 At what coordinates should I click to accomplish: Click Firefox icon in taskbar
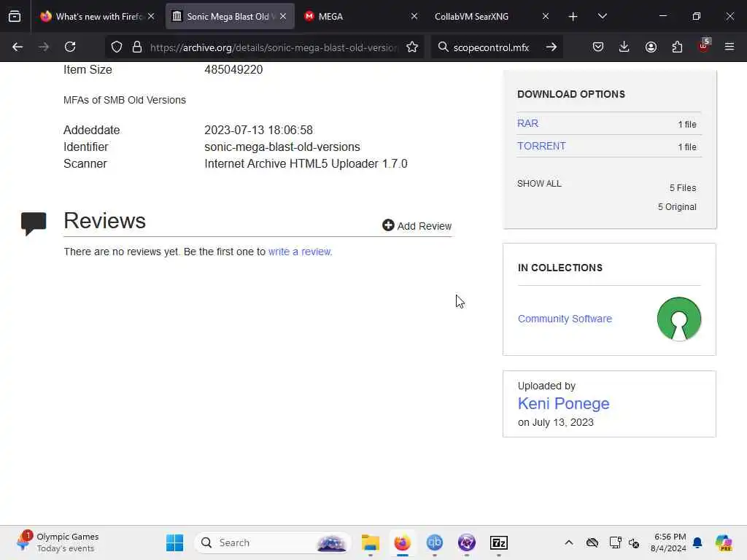(x=402, y=542)
